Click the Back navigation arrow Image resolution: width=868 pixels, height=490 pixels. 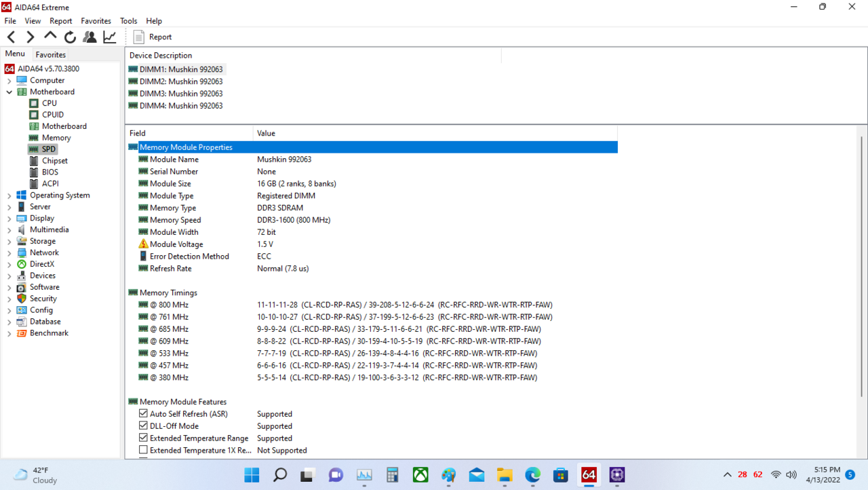[x=11, y=37]
